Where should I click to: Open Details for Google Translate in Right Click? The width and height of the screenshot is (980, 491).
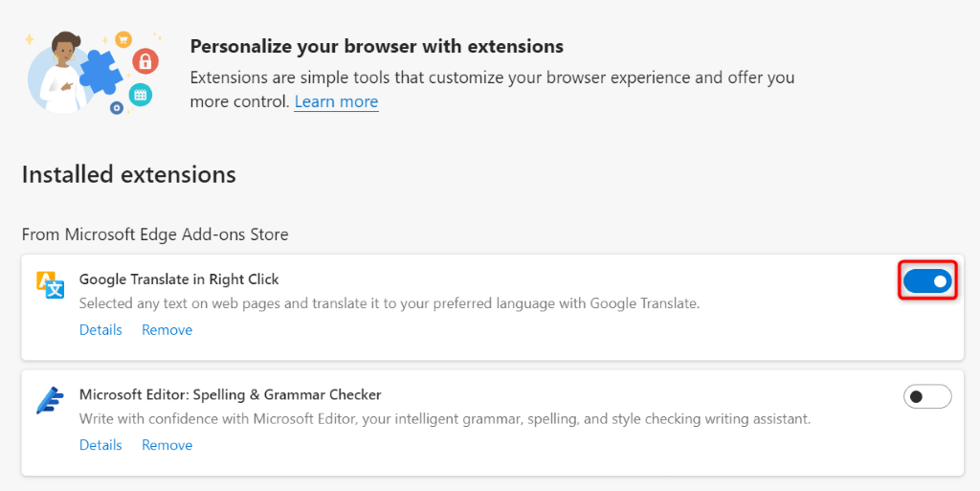(x=100, y=330)
